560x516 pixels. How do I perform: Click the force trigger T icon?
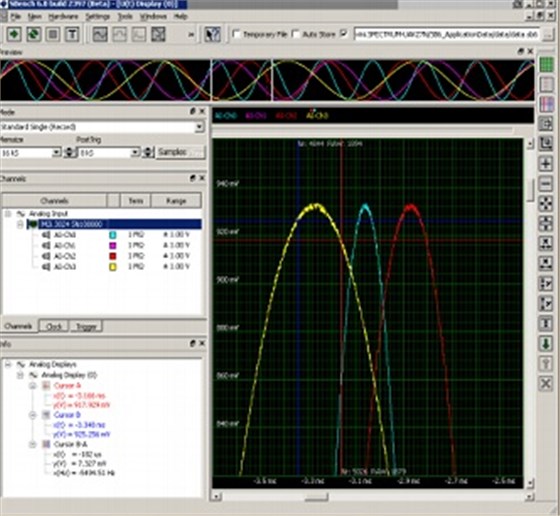coord(72,34)
